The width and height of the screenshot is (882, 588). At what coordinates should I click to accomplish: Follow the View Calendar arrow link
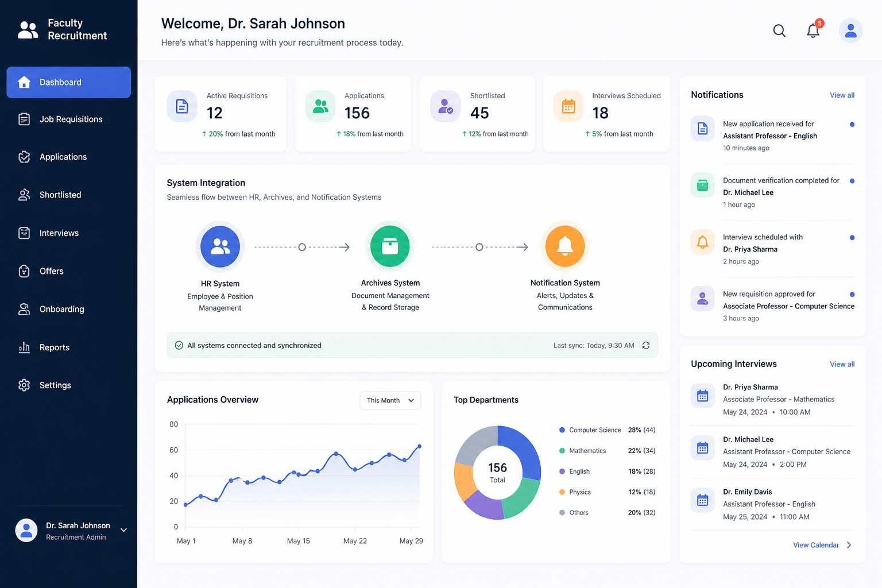tap(822, 545)
